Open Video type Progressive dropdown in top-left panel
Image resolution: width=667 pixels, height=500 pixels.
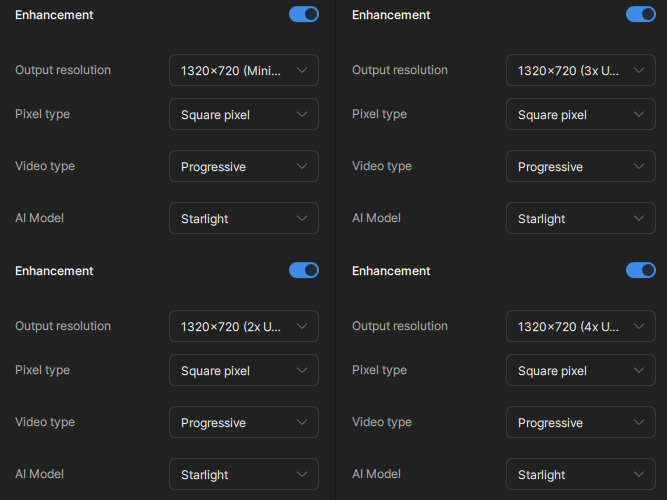pyautogui.click(x=244, y=166)
